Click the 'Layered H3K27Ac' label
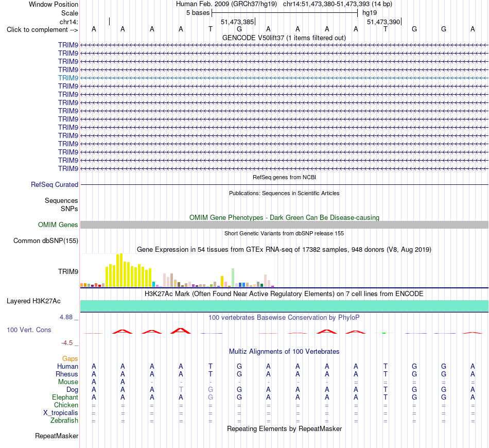 (x=33, y=301)
